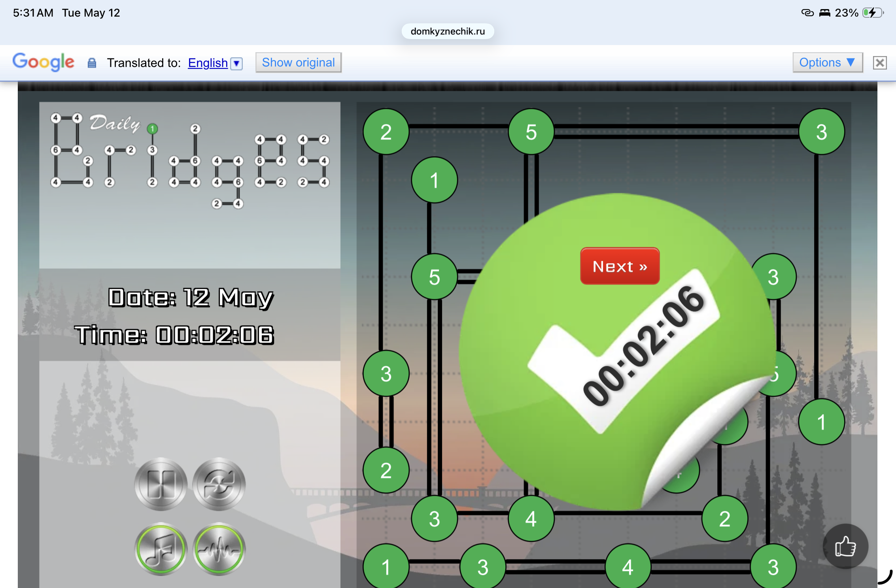This screenshot has width=896, height=588.
Task: Tap the link icon in the status bar
Action: click(x=807, y=13)
